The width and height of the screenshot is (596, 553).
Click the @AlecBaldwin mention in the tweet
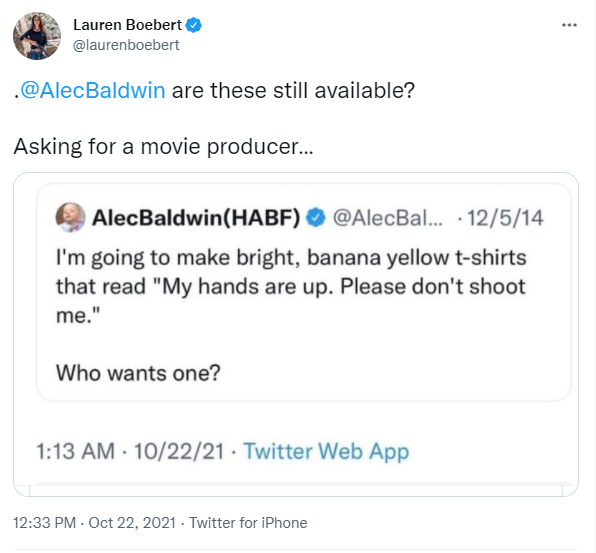92,90
